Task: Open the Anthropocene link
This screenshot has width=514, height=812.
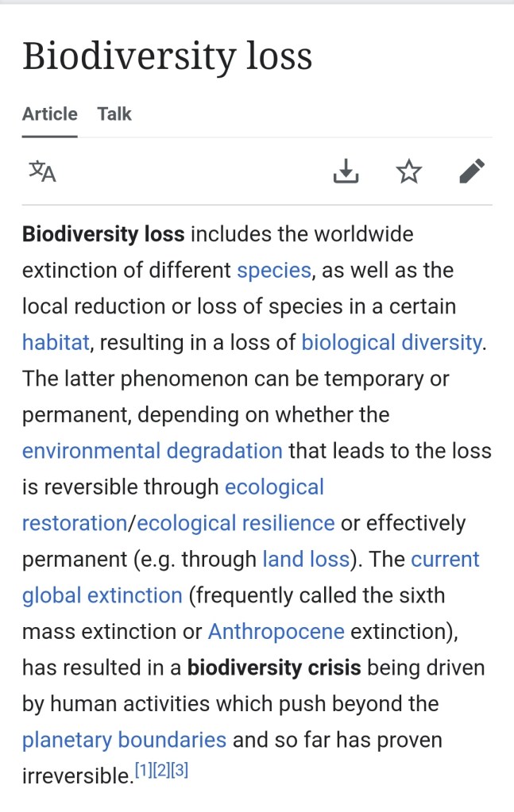Action: 276,632
